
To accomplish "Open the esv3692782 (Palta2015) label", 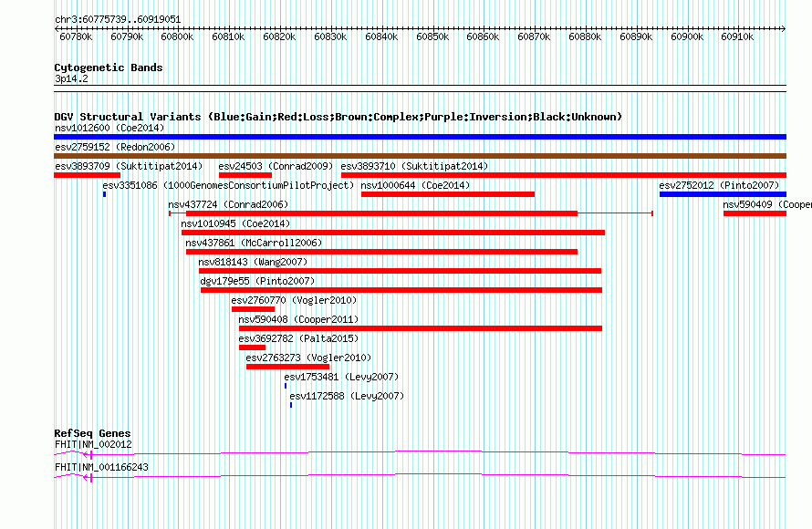I will 299,338.
